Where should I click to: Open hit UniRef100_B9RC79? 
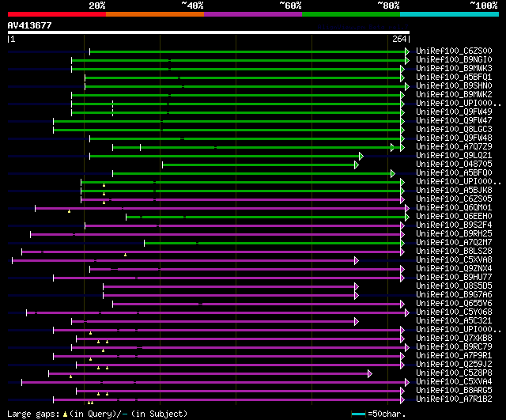click(x=454, y=347)
